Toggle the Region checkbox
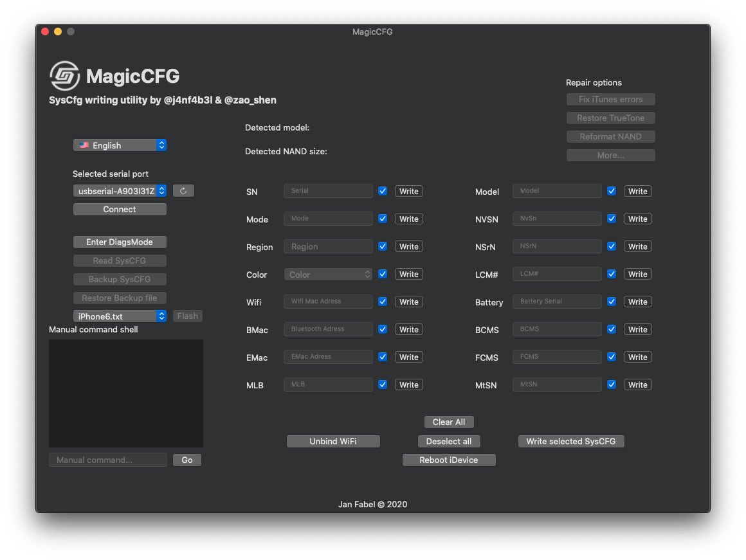The width and height of the screenshot is (746, 560). (383, 246)
